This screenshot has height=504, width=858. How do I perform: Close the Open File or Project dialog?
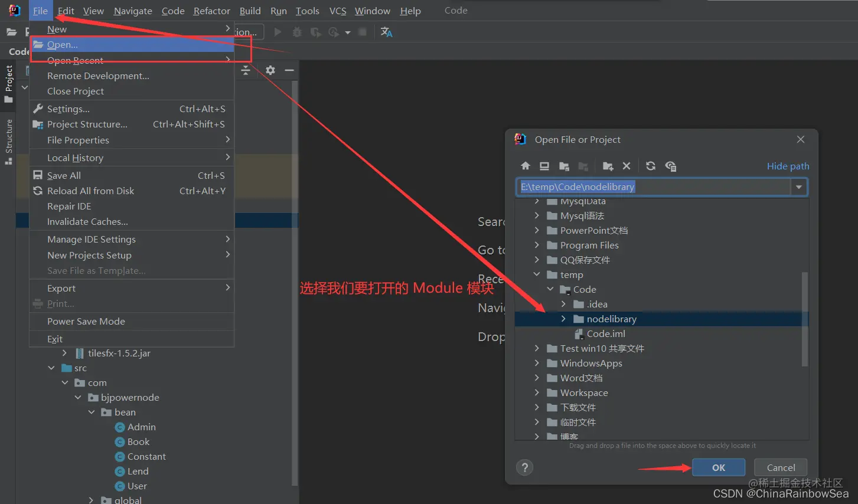click(801, 139)
